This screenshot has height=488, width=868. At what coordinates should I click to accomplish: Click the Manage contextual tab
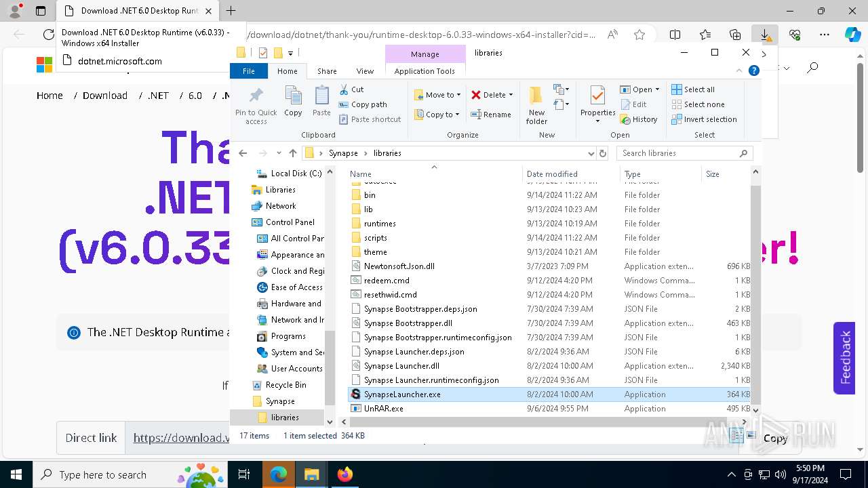click(425, 54)
